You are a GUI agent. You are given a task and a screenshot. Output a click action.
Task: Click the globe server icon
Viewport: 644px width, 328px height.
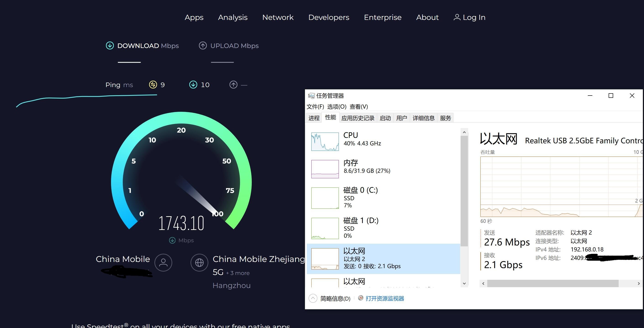coord(199,262)
